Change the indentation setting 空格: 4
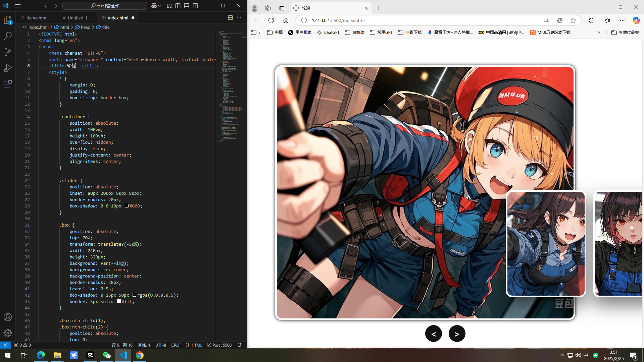Screen dimensions: 644x362 point(144,345)
